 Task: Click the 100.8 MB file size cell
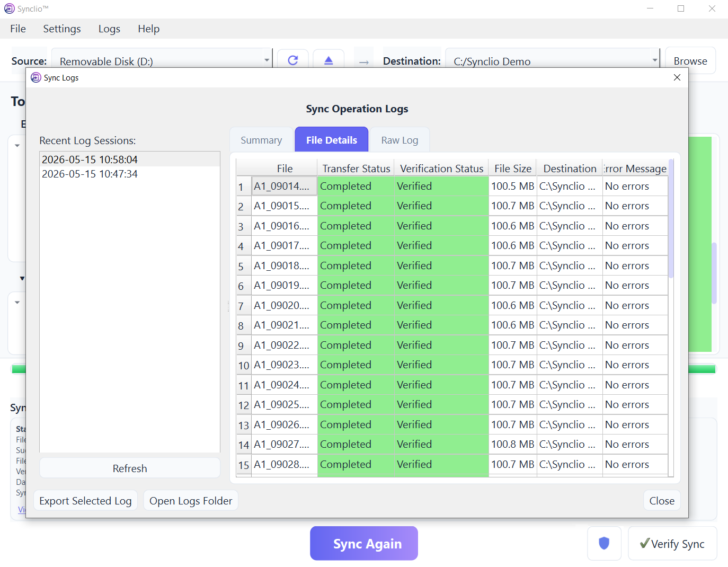coord(512,444)
